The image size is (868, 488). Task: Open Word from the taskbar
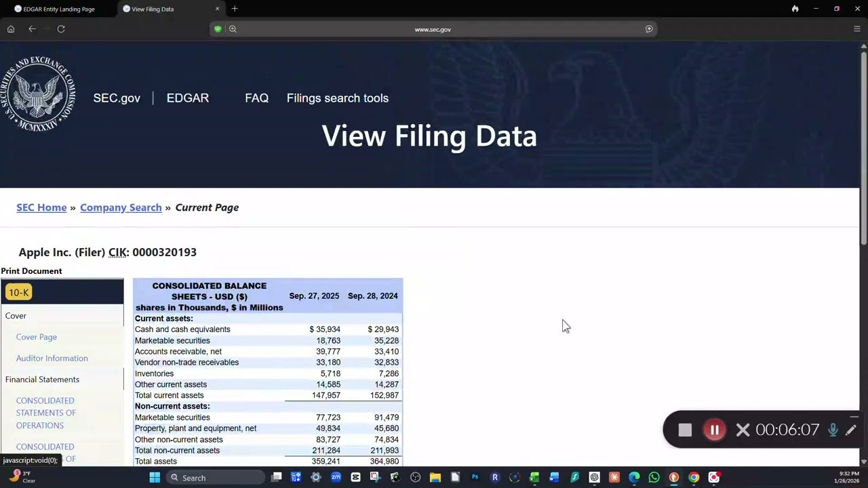[x=554, y=478]
